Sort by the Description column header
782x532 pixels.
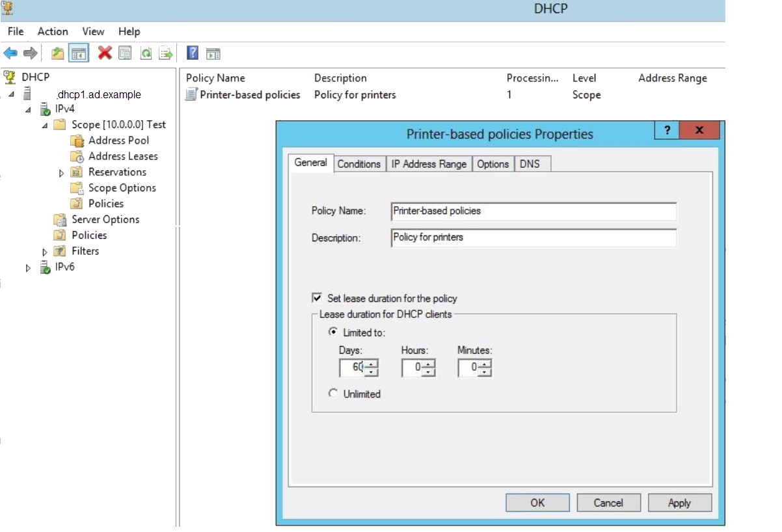coord(340,78)
